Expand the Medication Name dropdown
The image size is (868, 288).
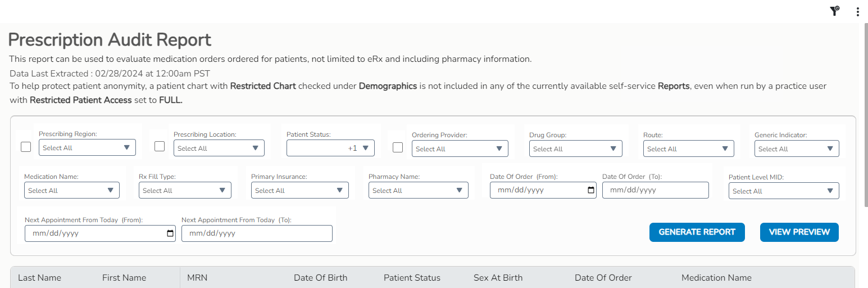(72, 191)
